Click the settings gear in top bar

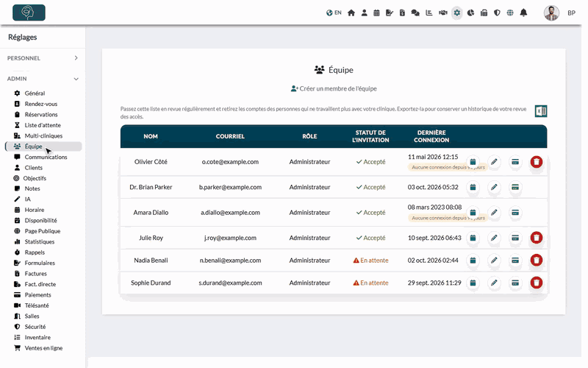tap(456, 13)
